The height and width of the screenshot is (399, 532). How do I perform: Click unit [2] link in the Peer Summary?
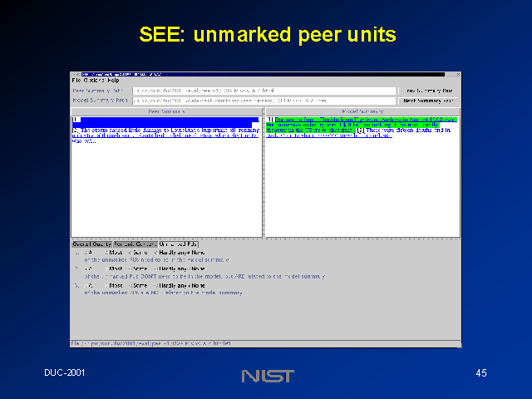coord(75,130)
